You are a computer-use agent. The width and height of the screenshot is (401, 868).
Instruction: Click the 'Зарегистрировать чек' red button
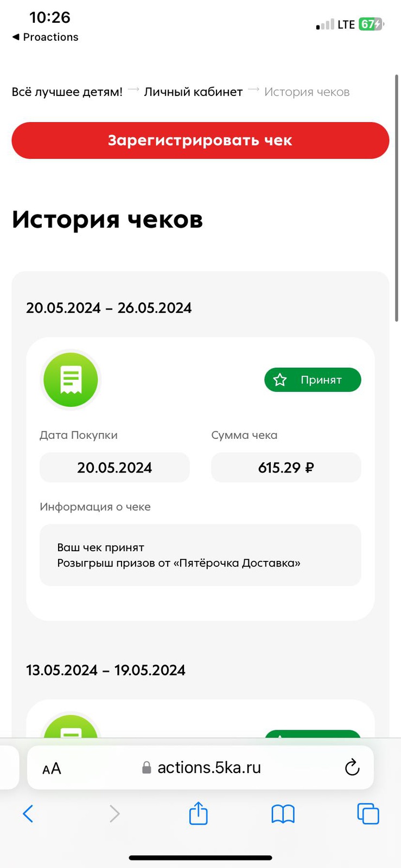coord(200,141)
